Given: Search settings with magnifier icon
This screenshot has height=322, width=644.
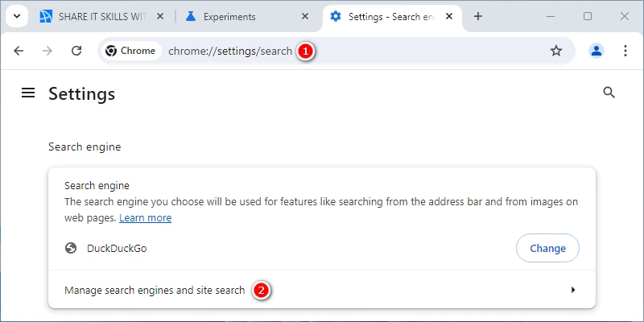Looking at the screenshot, I should (609, 93).
